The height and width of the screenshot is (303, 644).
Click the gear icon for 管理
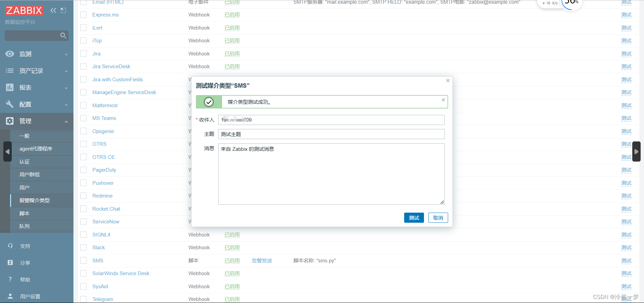[10, 121]
